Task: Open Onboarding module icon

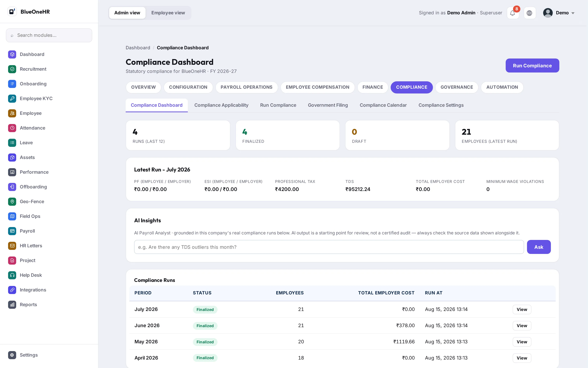Action: pyautogui.click(x=12, y=84)
